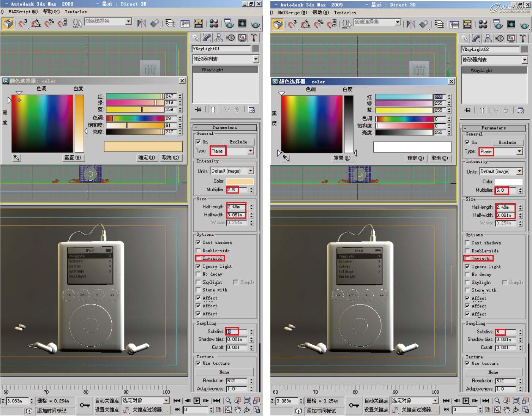Remove modifier trash icon in VRayLight02 panel
The width and height of the screenshot is (532, 416).
pyautogui.click(x=505, y=110)
